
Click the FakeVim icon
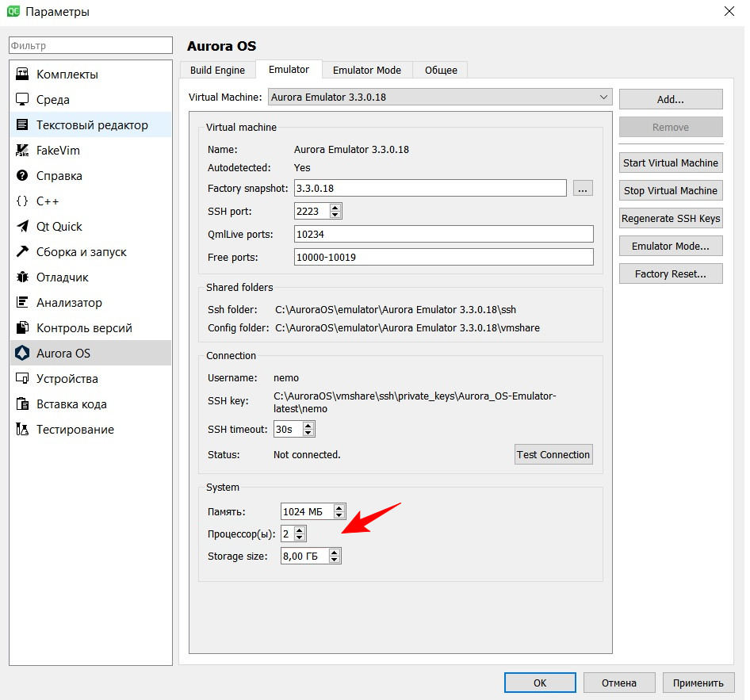[x=22, y=150]
